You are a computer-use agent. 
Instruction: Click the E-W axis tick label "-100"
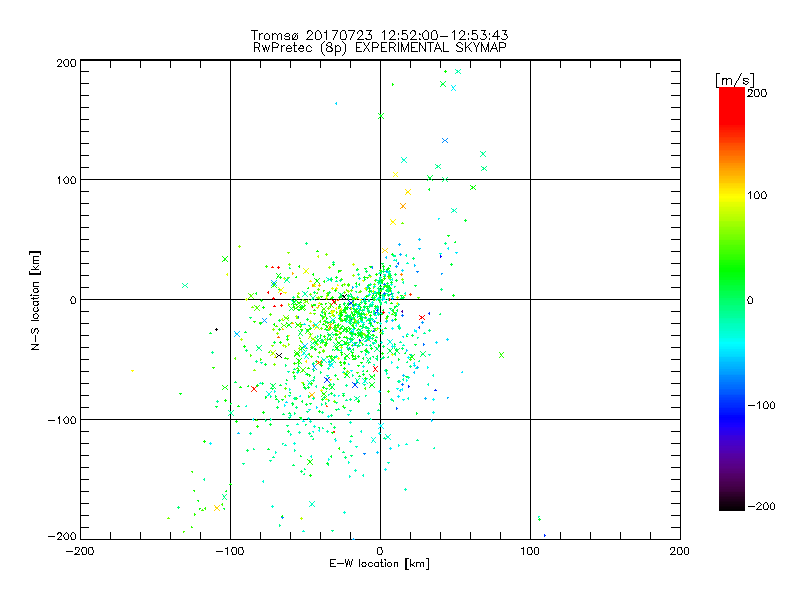(x=230, y=551)
